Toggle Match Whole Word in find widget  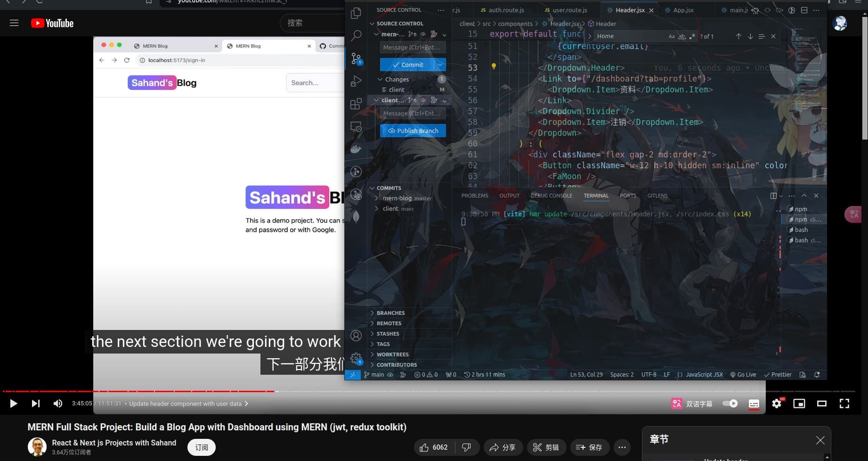[682, 36]
